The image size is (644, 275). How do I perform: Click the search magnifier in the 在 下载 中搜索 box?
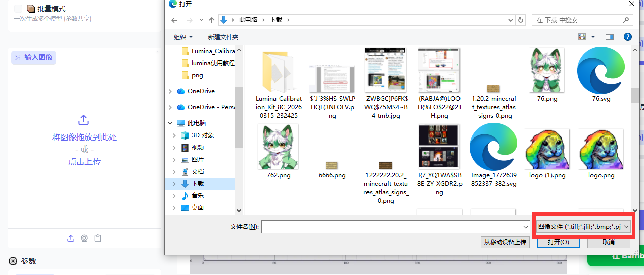(x=626, y=20)
